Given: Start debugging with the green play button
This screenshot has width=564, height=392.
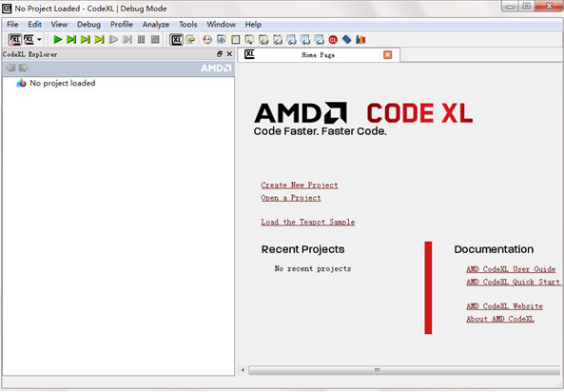Looking at the screenshot, I should click(58, 40).
